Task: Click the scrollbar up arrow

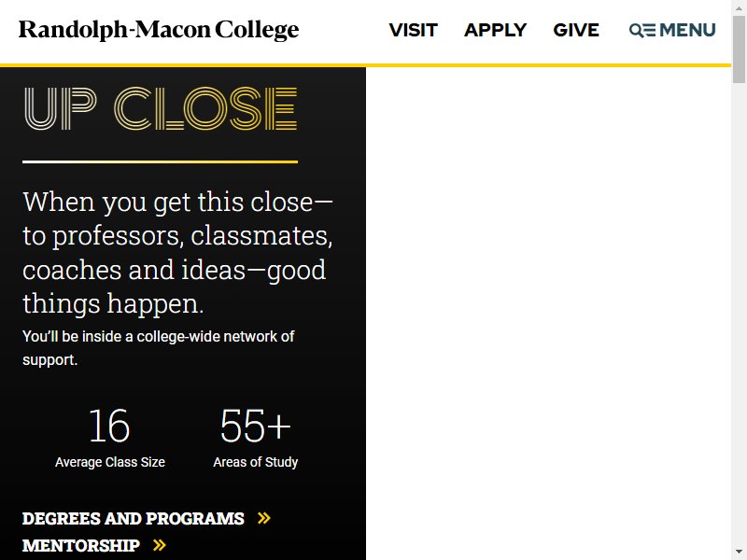Action: coord(739,7)
